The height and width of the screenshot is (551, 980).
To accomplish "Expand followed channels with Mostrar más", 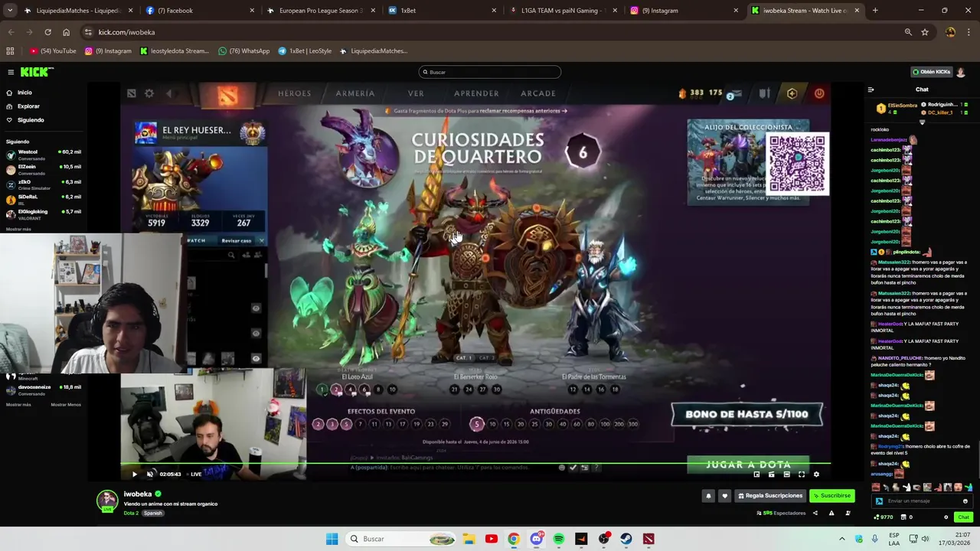I will pos(18,229).
